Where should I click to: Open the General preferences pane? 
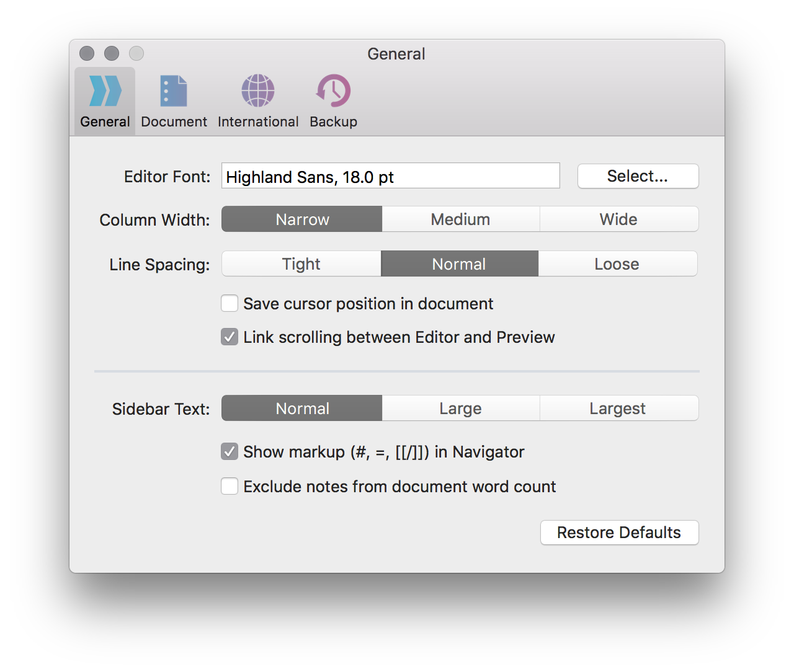pos(104,99)
